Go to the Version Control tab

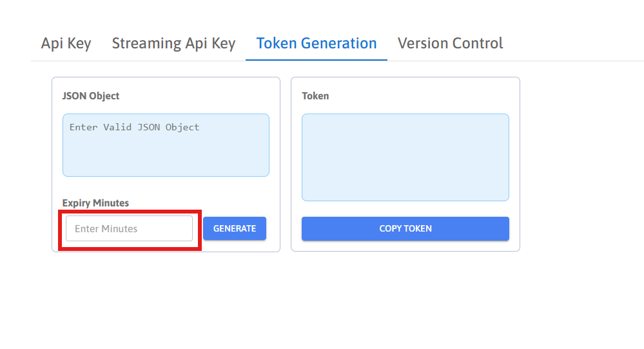(x=450, y=43)
